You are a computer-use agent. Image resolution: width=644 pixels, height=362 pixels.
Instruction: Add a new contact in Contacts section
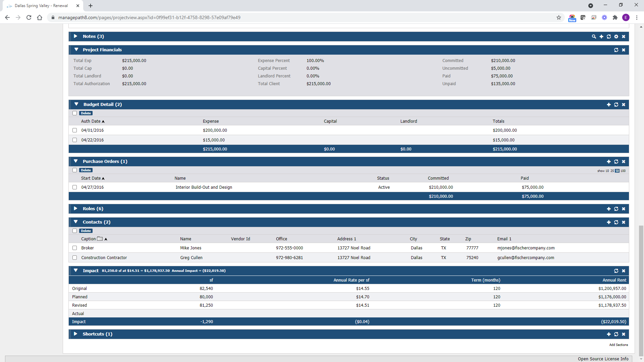(609, 222)
